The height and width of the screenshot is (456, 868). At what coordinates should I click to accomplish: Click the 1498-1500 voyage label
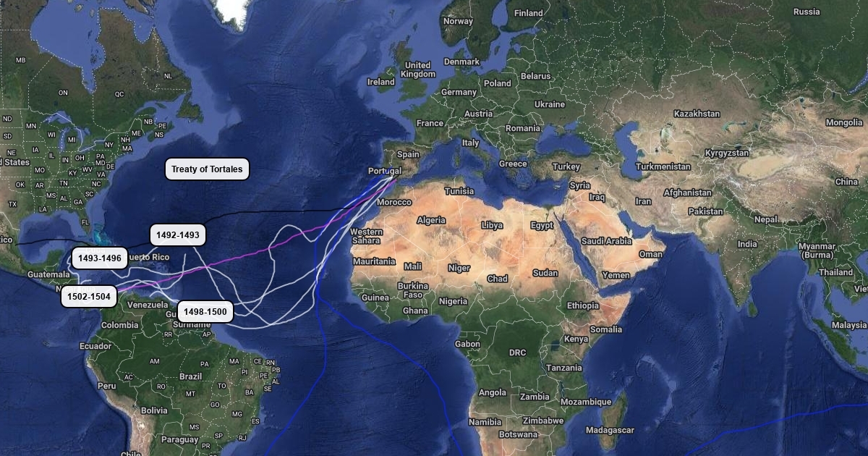[205, 312]
